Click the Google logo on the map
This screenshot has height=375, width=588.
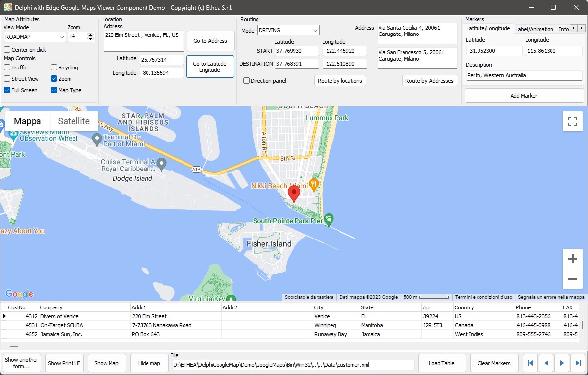tap(19, 294)
